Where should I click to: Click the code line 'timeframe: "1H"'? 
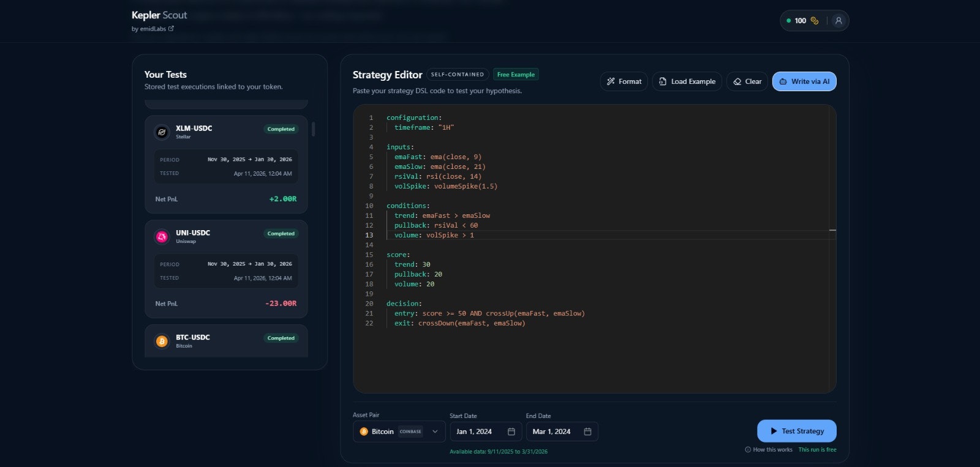[424, 127]
